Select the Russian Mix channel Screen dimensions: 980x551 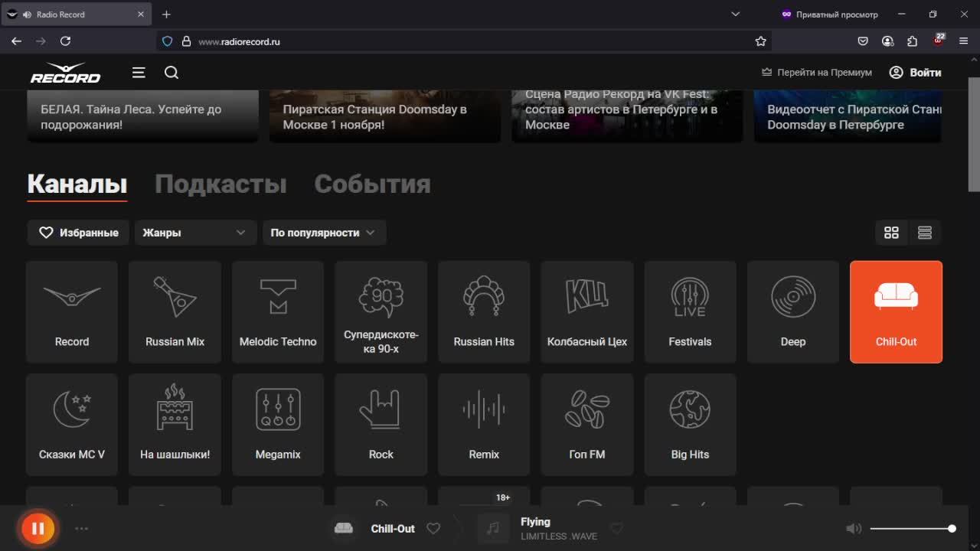click(x=175, y=312)
